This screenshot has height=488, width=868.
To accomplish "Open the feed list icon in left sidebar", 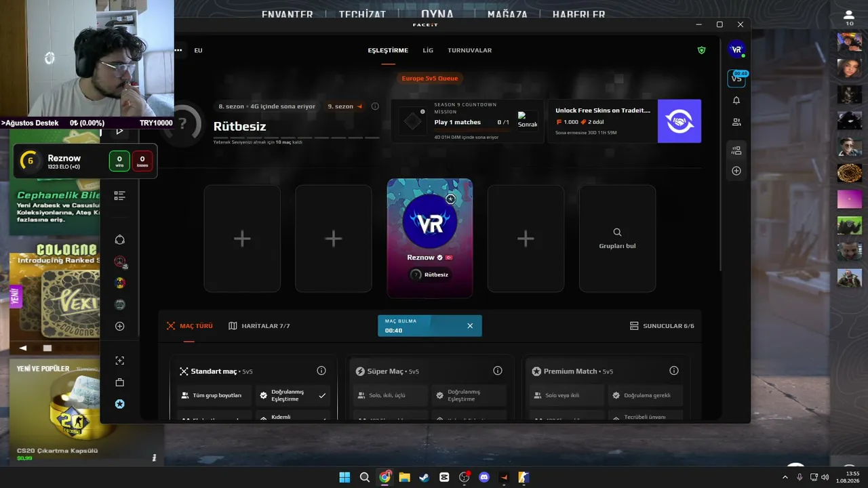I will click(120, 196).
